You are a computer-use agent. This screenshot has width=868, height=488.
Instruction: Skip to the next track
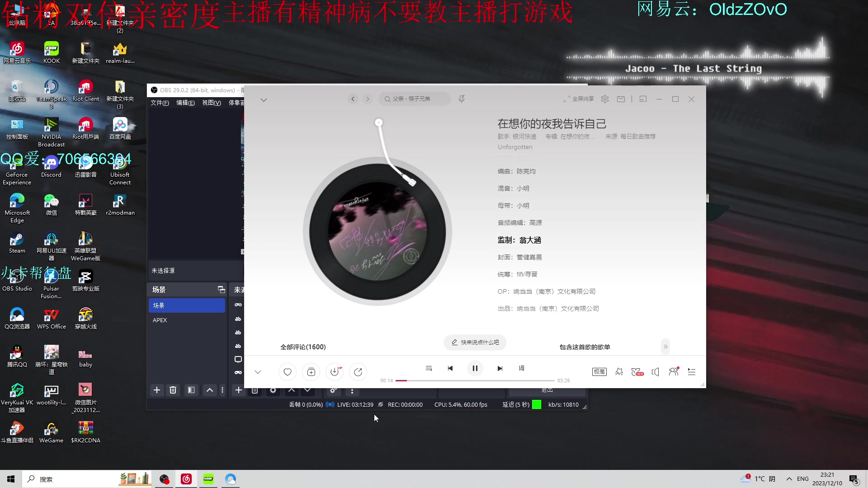[x=500, y=368]
